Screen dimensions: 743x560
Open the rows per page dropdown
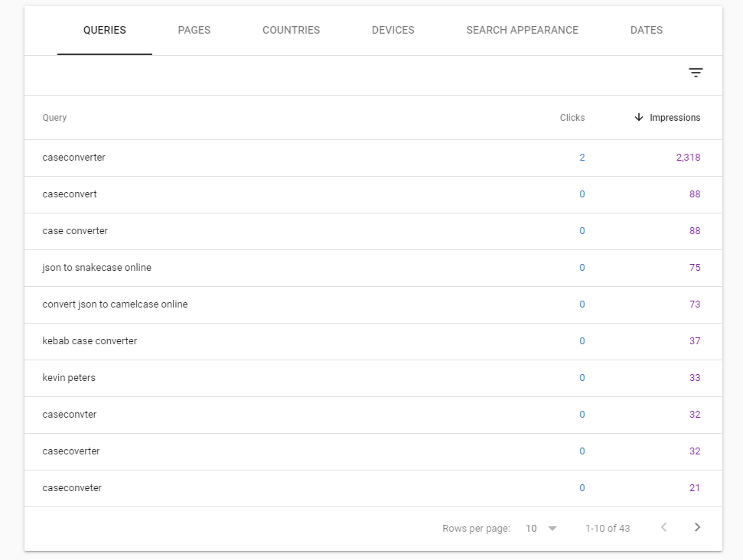click(542, 528)
